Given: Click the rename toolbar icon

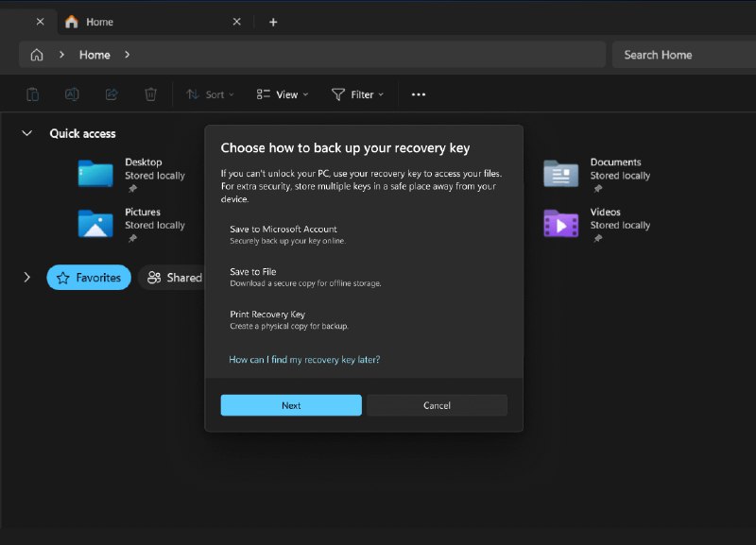Looking at the screenshot, I should (72, 94).
